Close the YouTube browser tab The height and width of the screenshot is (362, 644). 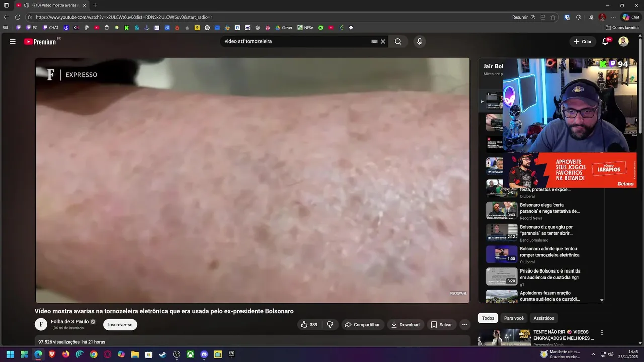tap(84, 5)
